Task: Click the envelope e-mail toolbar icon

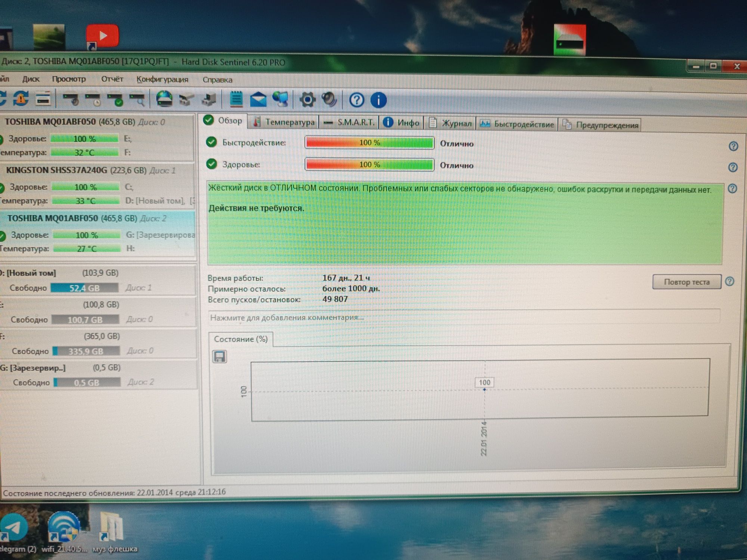Action: point(258,100)
